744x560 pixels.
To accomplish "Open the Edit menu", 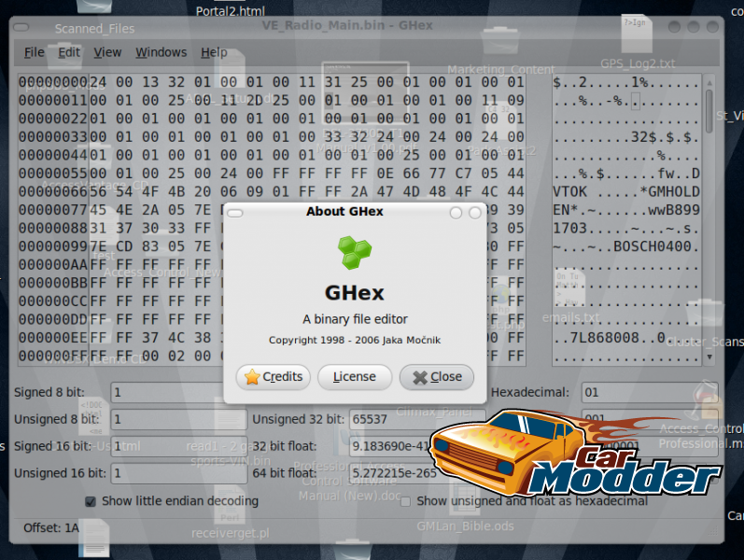I will 69,52.
